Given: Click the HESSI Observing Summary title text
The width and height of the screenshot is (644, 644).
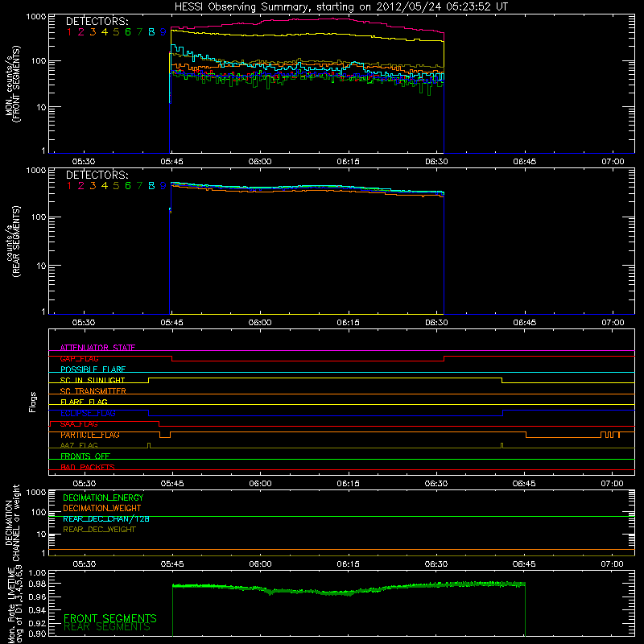Looking at the screenshot, I should (341, 6).
